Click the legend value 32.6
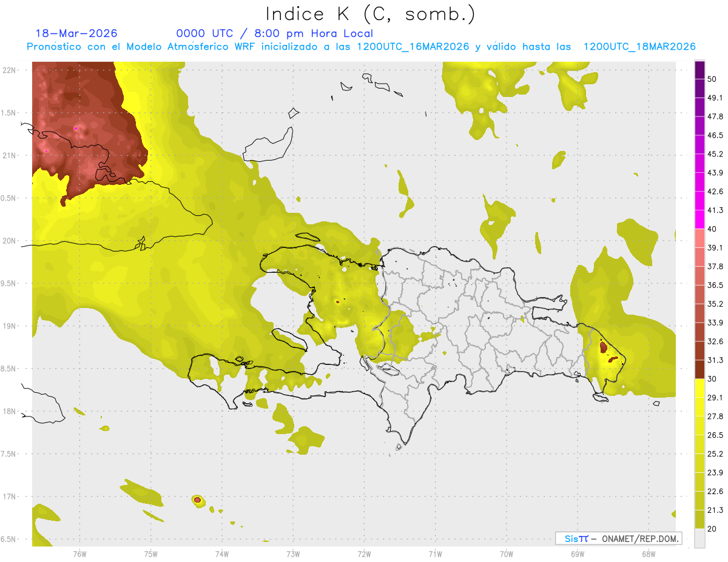728x562 pixels. pos(715,341)
